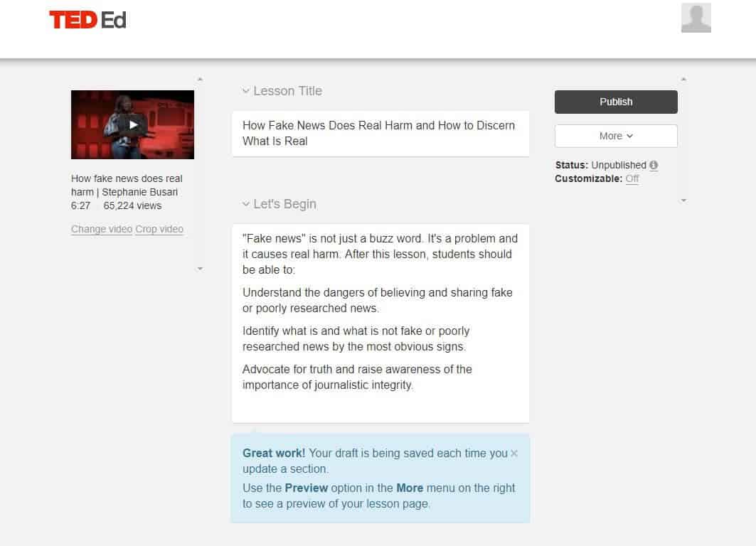The image size is (756, 546).
Task: Play the Stephanie Busari video
Action: [x=132, y=125]
